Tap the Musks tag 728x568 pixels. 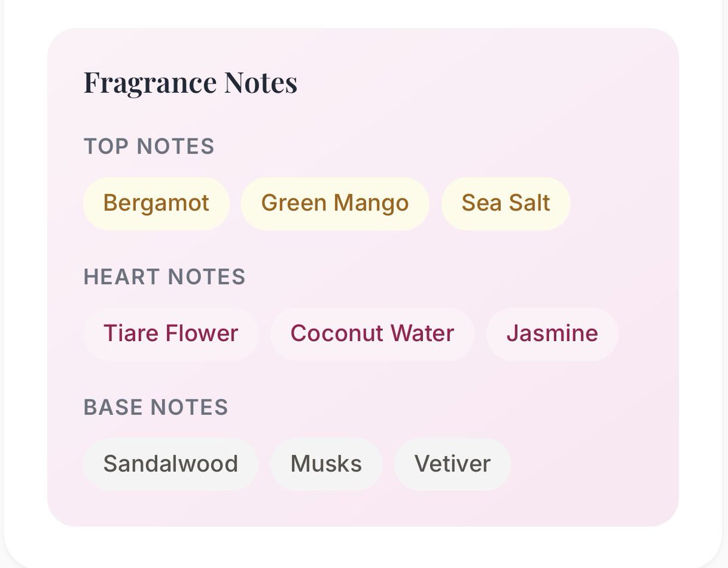(x=326, y=464)
